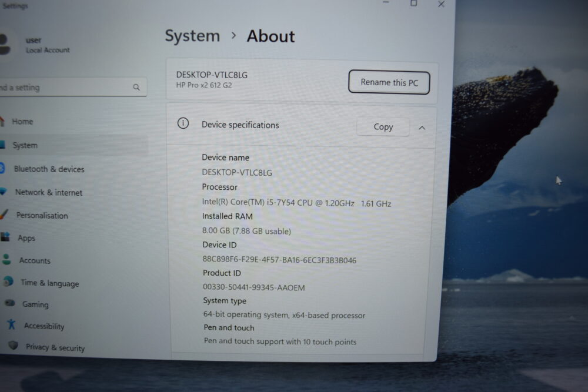588x392 pixels.
Task: Click the Intel(R) Core(TM) i5-7Y54 CPU value
Action: 296,203
